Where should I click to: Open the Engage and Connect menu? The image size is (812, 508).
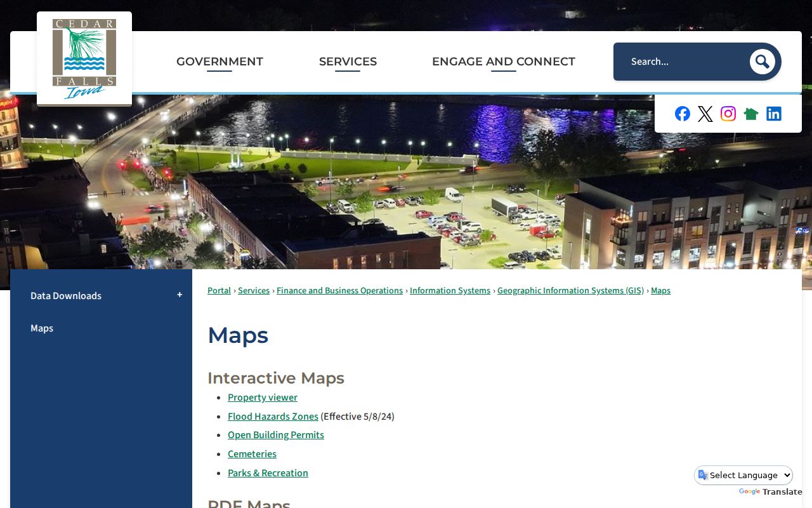point(504,62)
